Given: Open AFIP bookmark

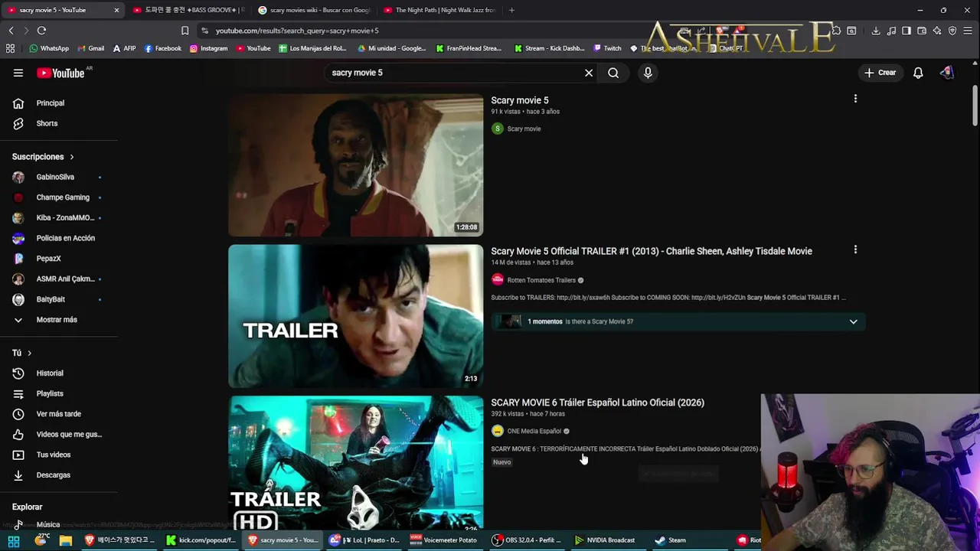Looking at the screenshot, I should (124, 48).
